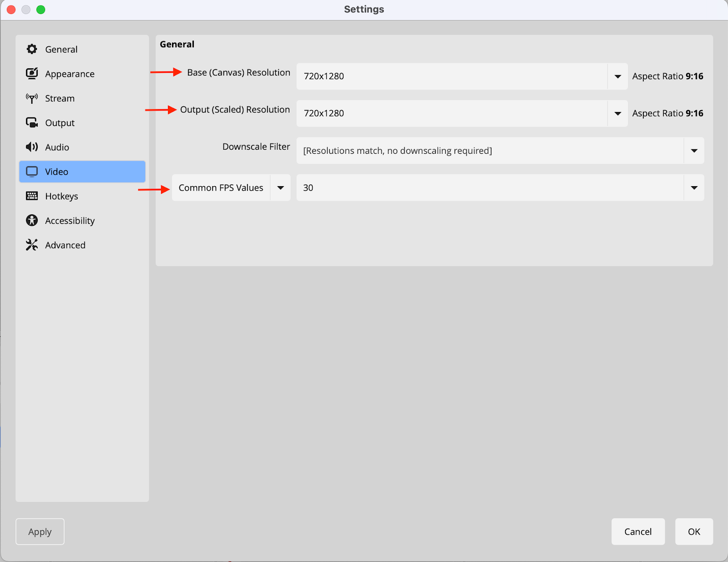The height and width of the screenshot is (562, 728).
Task: Click the Appearance icon in sidebar
Action: tap(32, 74)
